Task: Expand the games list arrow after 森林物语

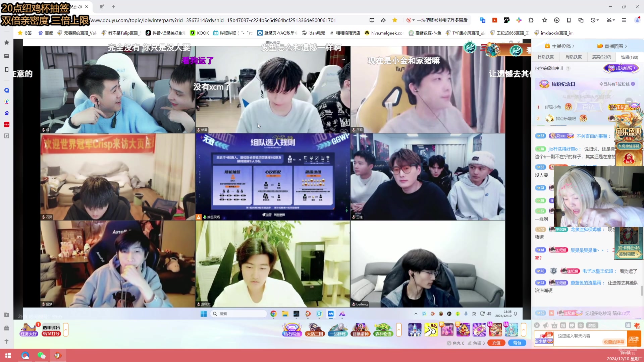Action: pos(399,330)
